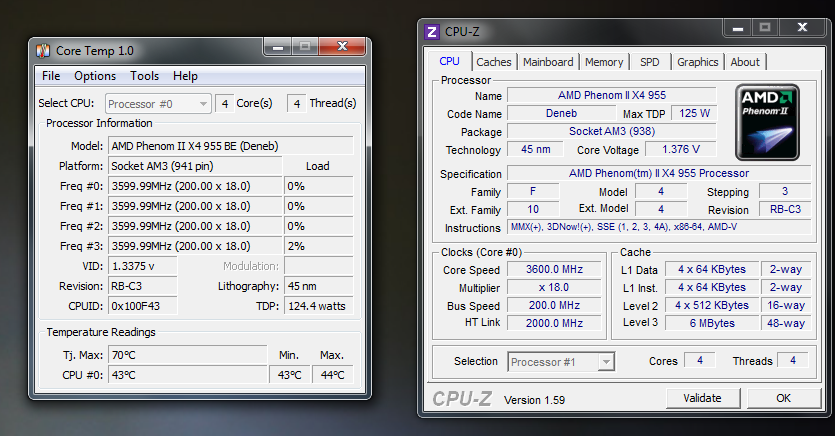
Task: Click the TDP value 124.4 watts
Action: coord(318,306)
